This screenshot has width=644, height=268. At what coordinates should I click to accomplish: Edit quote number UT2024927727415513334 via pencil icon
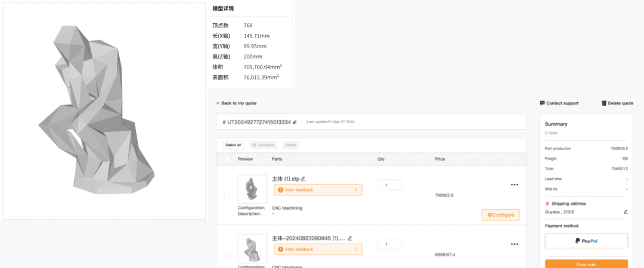[x=295, y=122]
